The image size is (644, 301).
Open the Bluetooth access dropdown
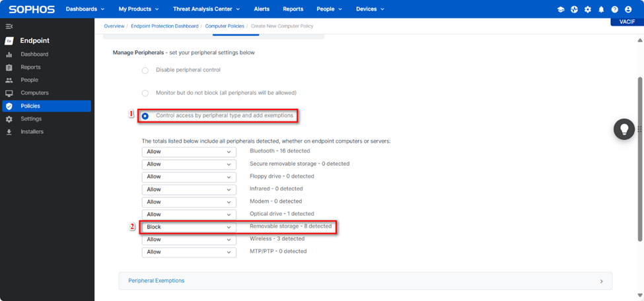tap(189, 152)
